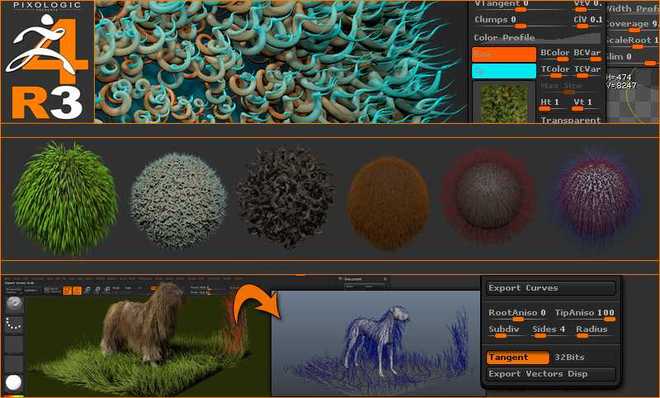This screenshot has width=660, height=398.
Task: Click the ZBrush 4 R3 logo
Action: (x=48, y=61)
